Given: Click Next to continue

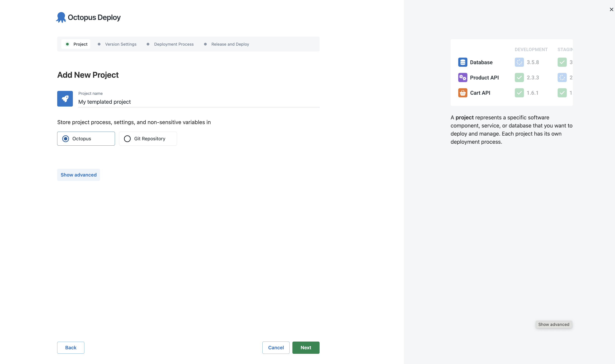Looking at the screenshot, I should [x=306, y=348].
